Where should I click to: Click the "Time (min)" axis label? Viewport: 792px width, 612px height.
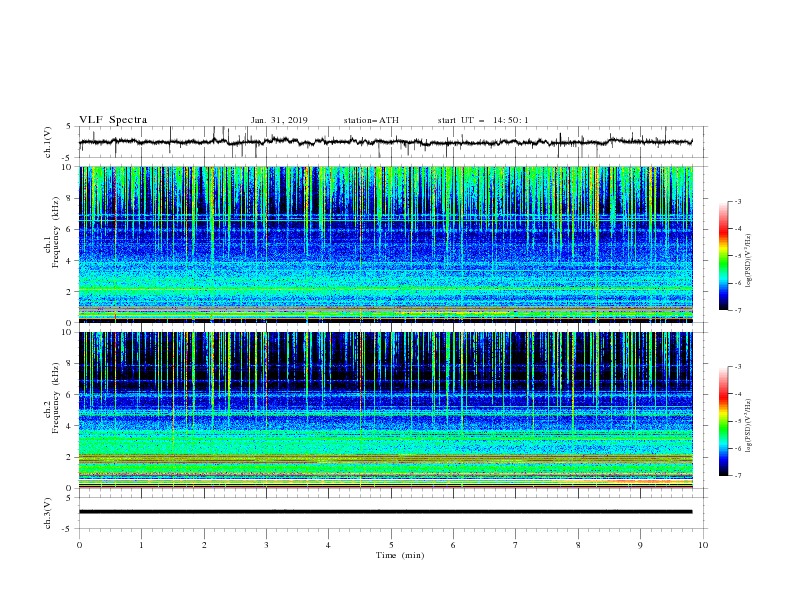[x=400, y=555]
